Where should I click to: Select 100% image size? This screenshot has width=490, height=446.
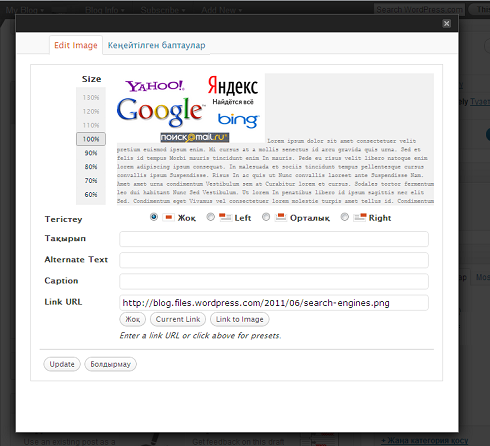[x=91, y=139]
